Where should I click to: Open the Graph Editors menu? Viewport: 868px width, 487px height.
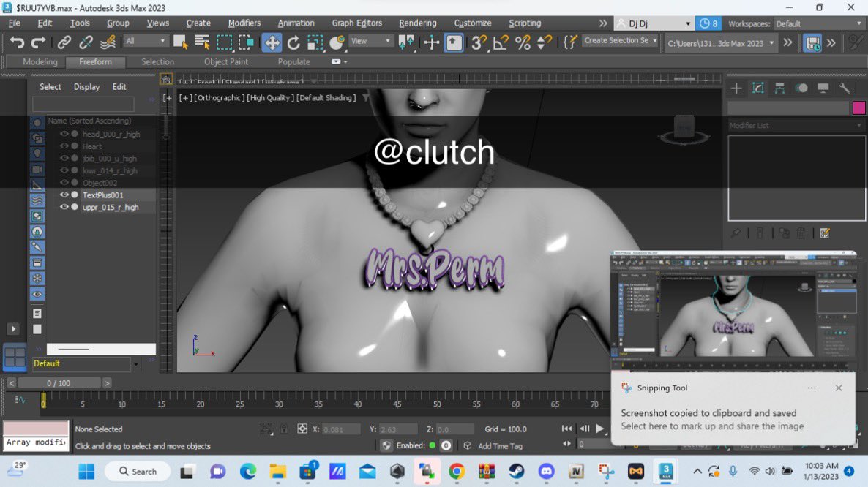357,23
